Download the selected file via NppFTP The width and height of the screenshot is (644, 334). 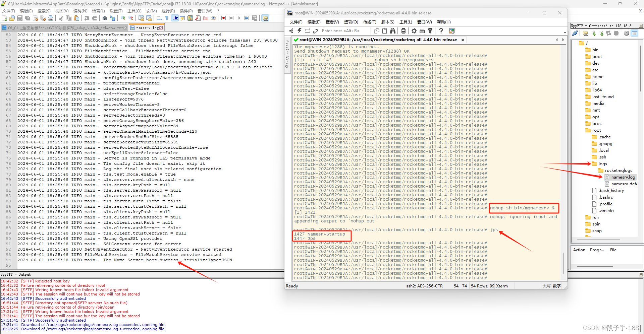click(594, 33)
